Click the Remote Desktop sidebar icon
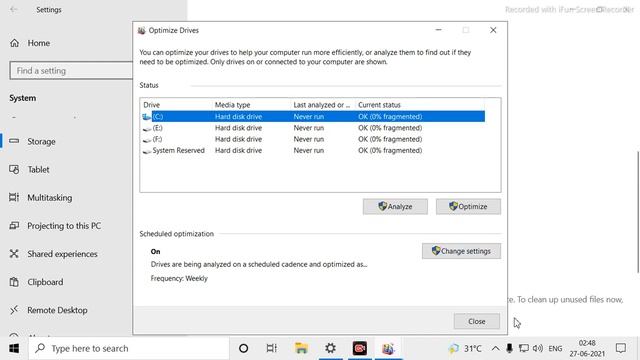Viewport: 640px width, 360px height. pos(14,310)
